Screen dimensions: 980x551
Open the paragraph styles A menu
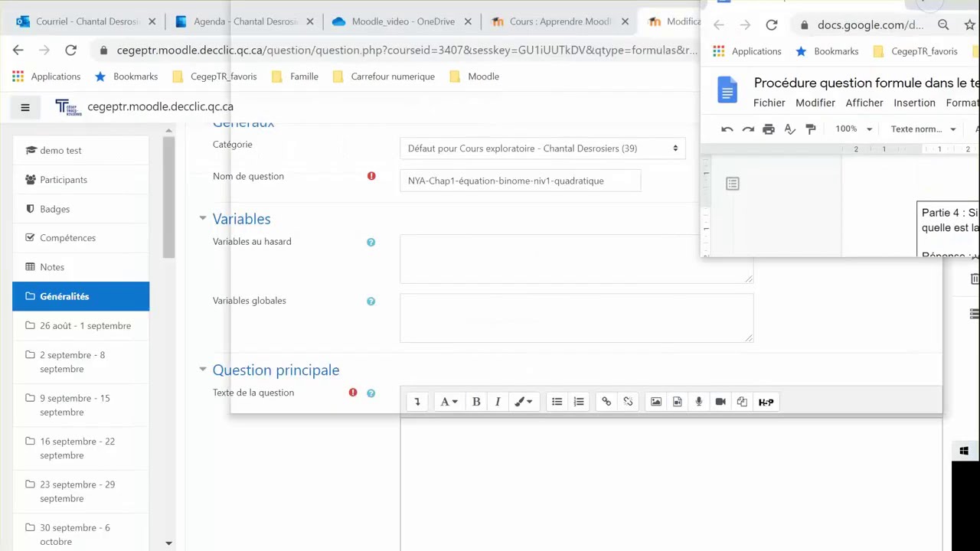[x=449, y=402]
